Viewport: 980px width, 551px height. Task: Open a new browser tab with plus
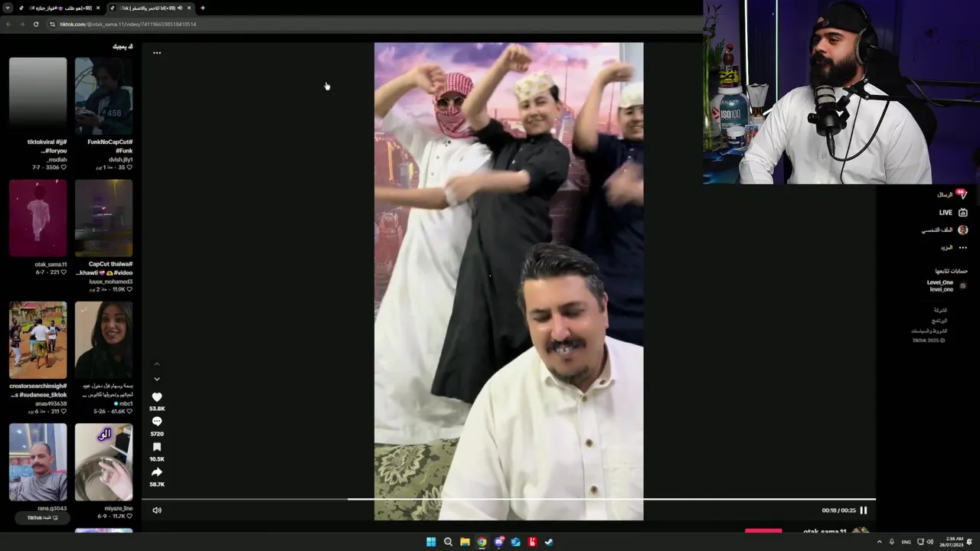(x=202, y=8)
